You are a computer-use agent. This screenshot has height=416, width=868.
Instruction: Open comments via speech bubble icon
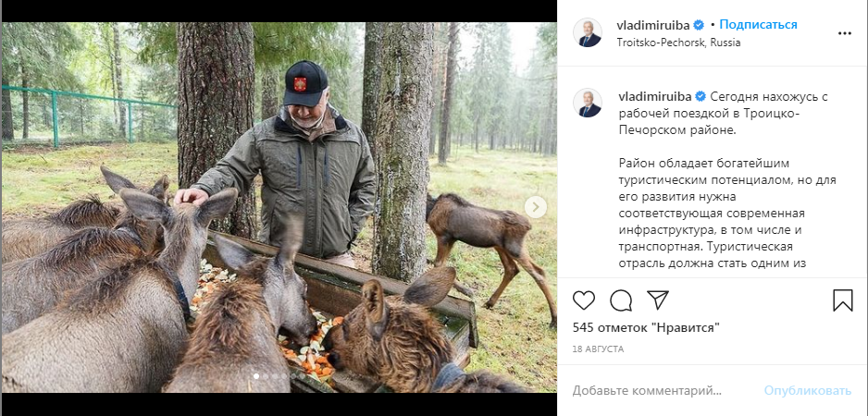[x=621, y=300]
